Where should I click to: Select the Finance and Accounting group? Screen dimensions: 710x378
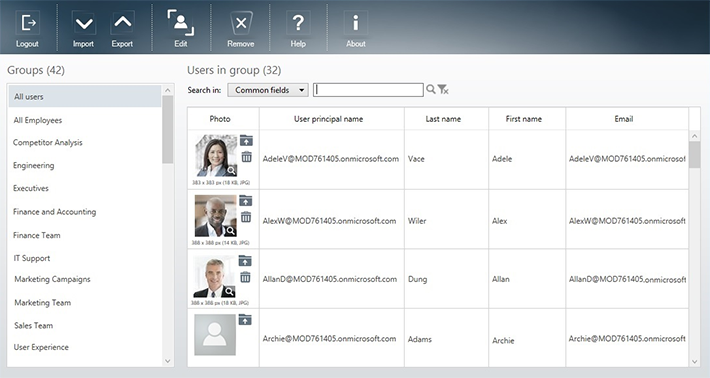54,212
